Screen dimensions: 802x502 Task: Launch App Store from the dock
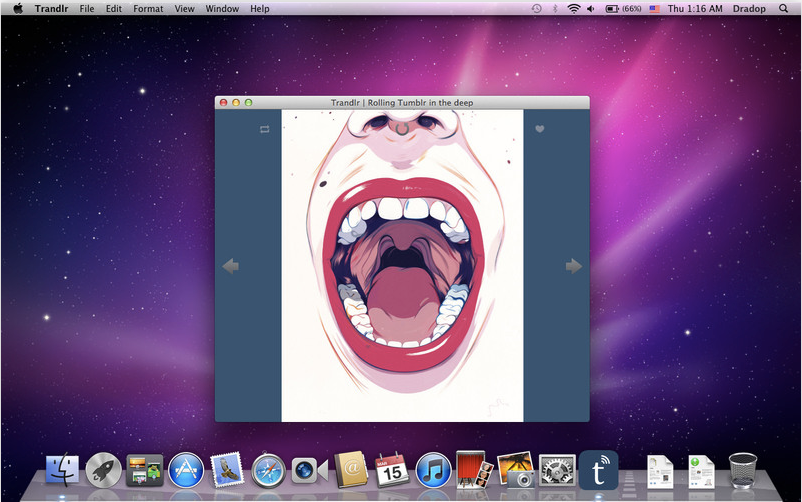coord(186,470)
